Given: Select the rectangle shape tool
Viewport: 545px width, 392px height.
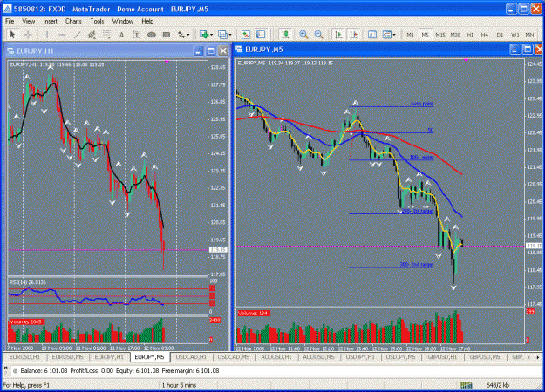Looking at the screenshot, I should pos(167,34).
